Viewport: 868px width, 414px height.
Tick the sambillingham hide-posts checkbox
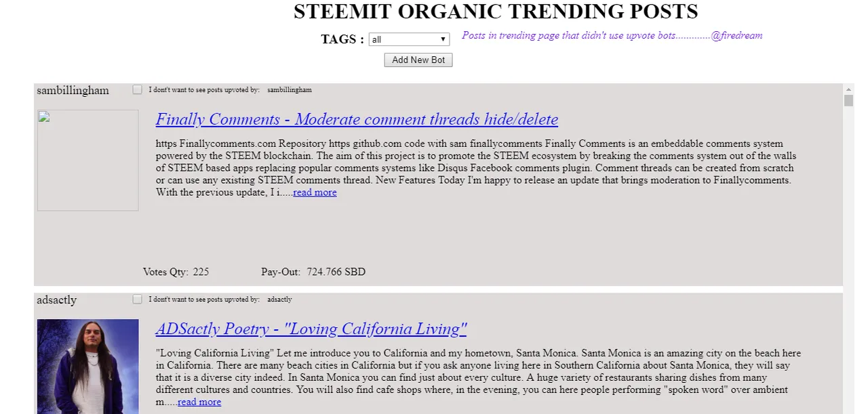[x=138, y=89]
